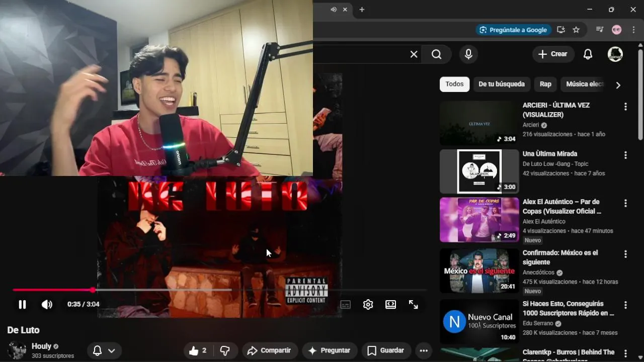Select the Todos filter chip
644x362 pixels.
click(454, 84)
